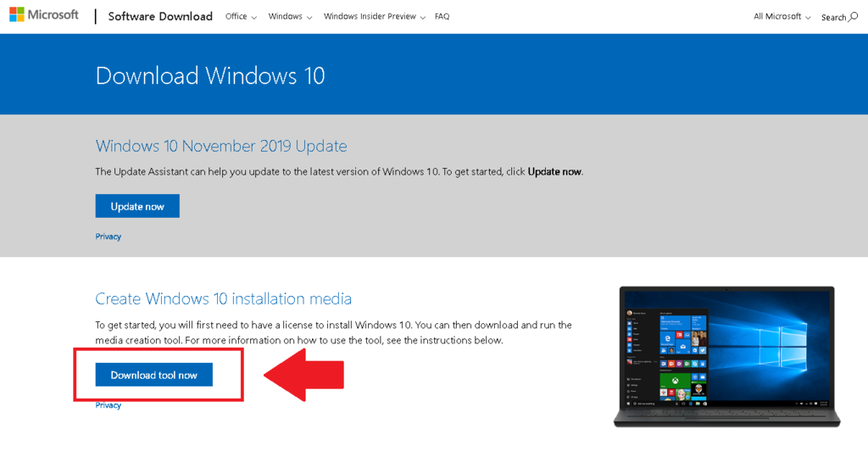Open Privacy link under Download tool now
Viewport: 868px width, 457px height.
tap(108, 405)
